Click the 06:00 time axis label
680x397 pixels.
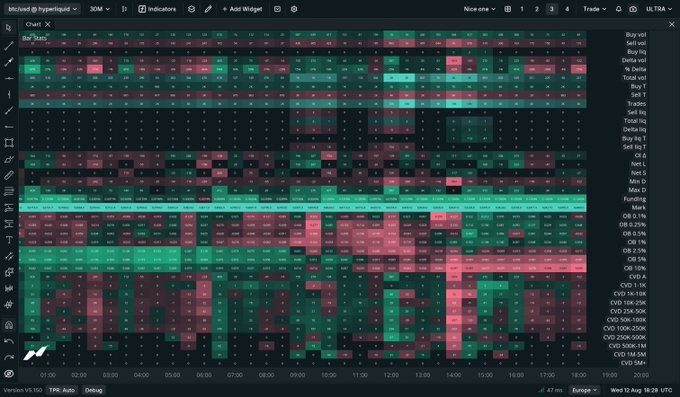(x=204, y=375)
